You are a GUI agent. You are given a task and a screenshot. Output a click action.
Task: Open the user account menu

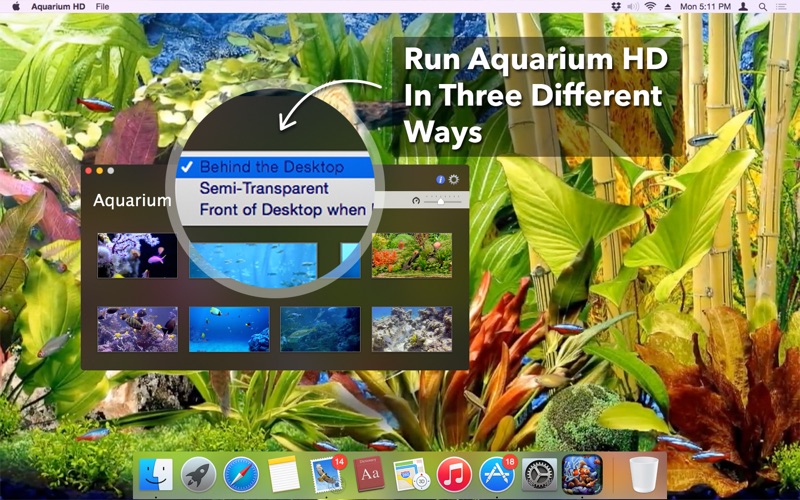(742, 6)
